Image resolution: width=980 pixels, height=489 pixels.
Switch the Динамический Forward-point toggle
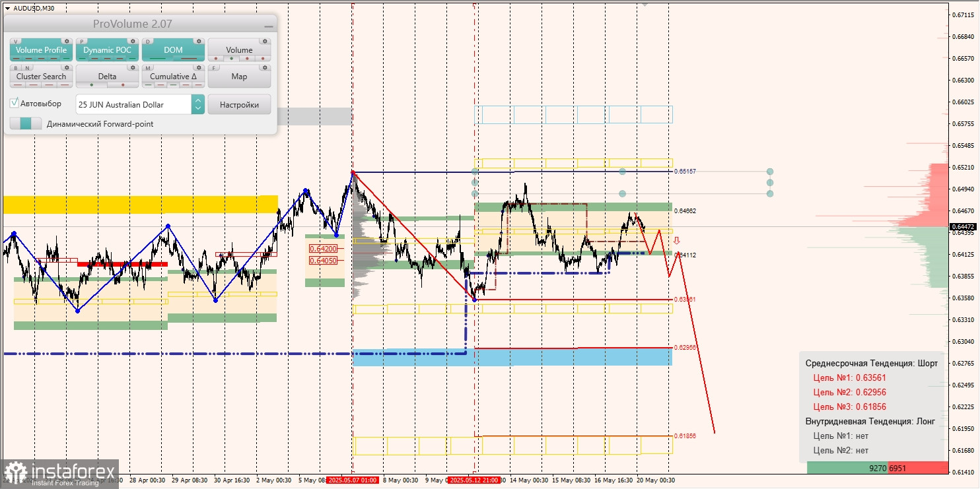click(26, 123)
